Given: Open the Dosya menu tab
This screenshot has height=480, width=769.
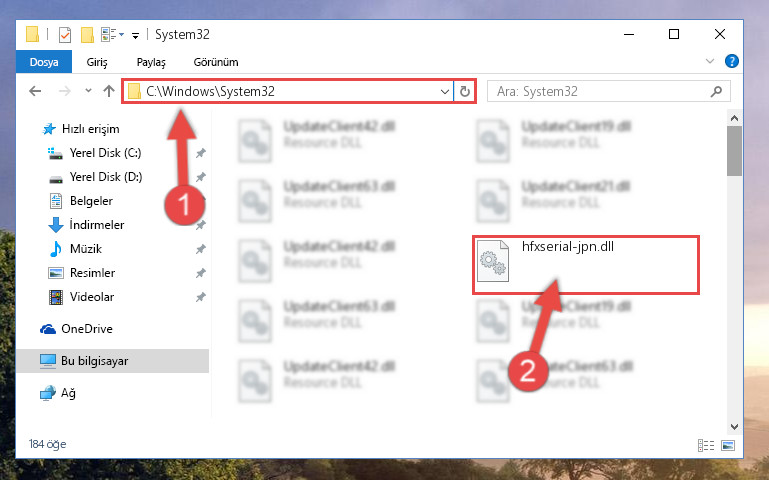Looking at the screenshot, I should [44, 62].
